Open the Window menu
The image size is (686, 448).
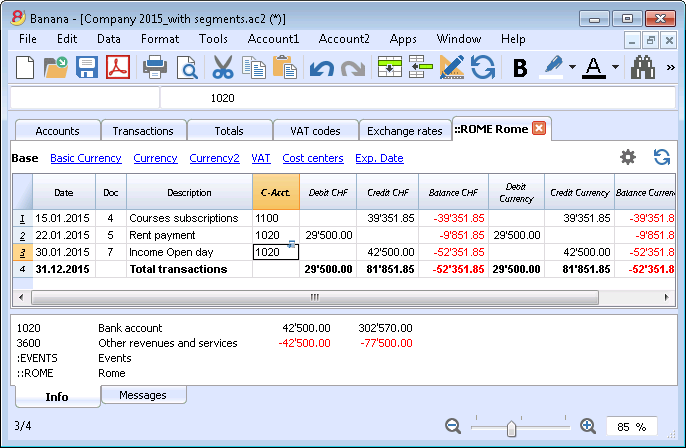(458, 39)
